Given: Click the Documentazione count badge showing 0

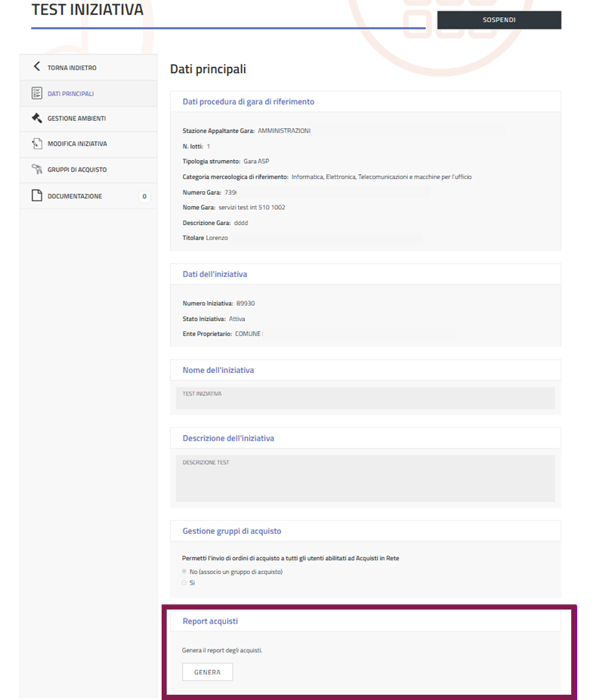Looking at the screenshot, I should 144,196.
